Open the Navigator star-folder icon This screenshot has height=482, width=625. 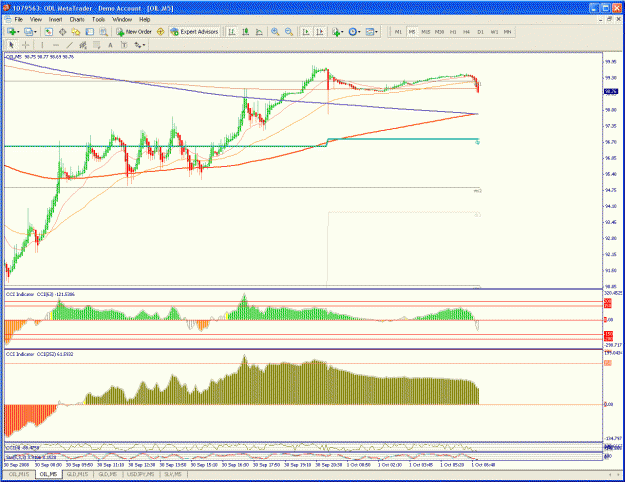click(76, 32)
